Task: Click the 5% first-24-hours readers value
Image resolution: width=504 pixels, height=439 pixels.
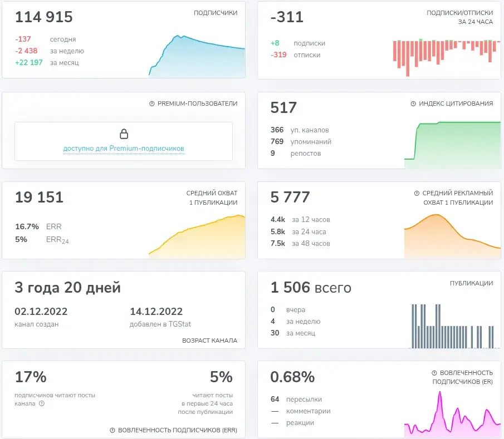Action: pos(221,377)
